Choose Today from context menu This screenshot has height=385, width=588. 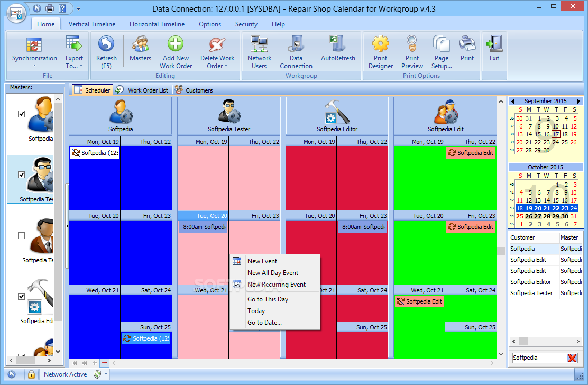(275, 311)
